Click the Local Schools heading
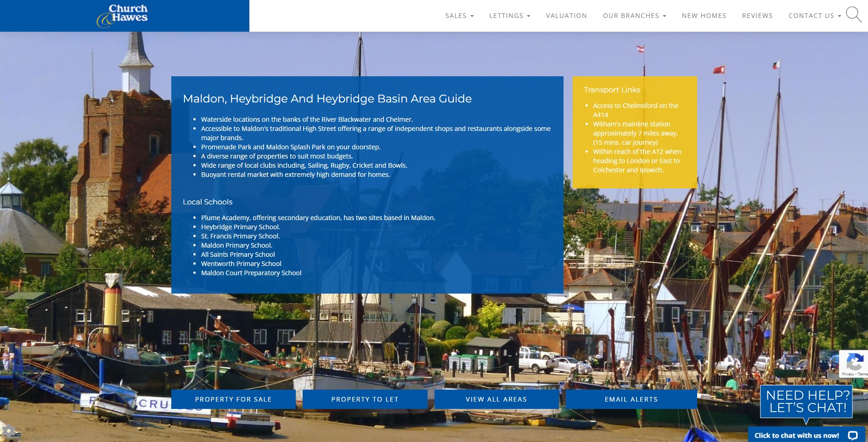The width and height of the screenshot is (868, 442). click(208, 202)
